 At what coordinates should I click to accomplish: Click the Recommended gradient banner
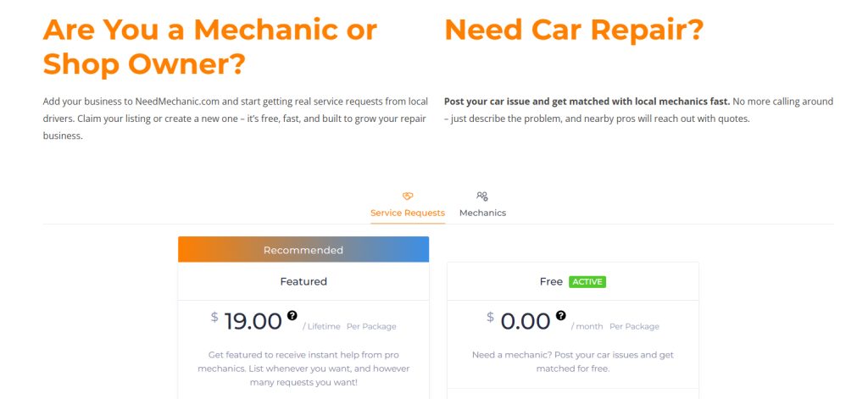[303, 250]
